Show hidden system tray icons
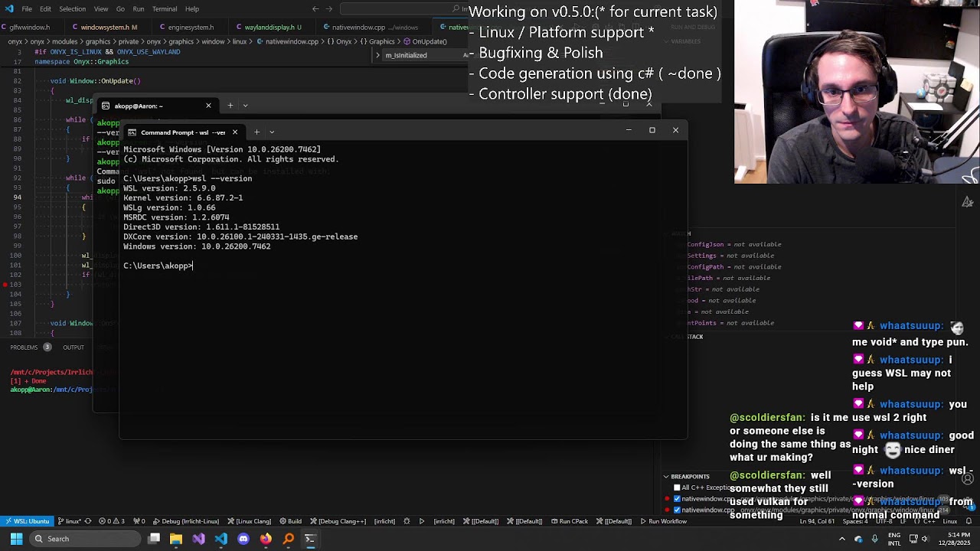This screenshot has height=551, width=980. tap(842, 539)
